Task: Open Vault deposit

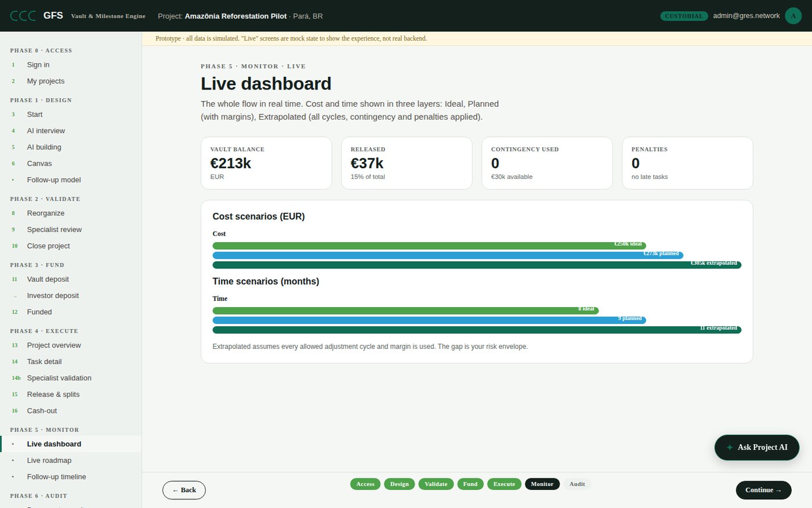Action: (71, 279)
